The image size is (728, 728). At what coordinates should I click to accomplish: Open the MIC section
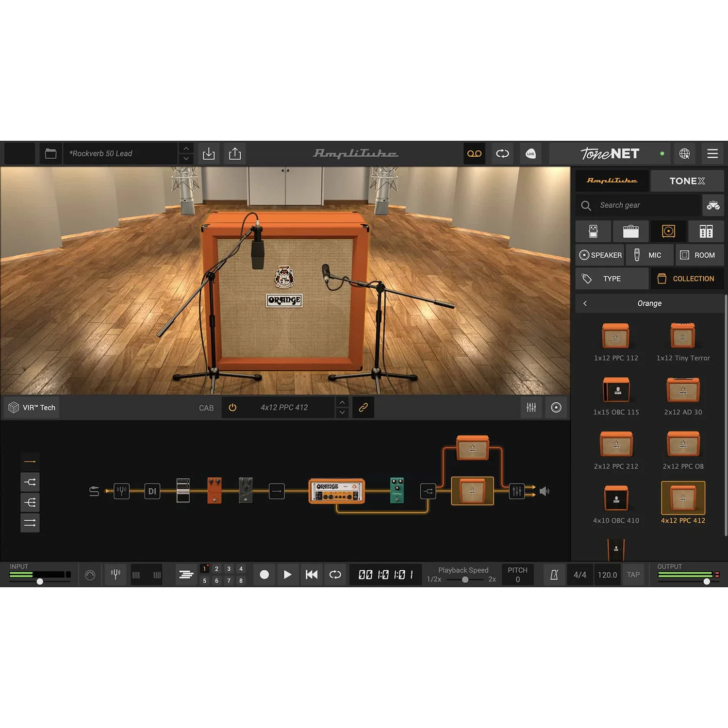coord(649,255)
